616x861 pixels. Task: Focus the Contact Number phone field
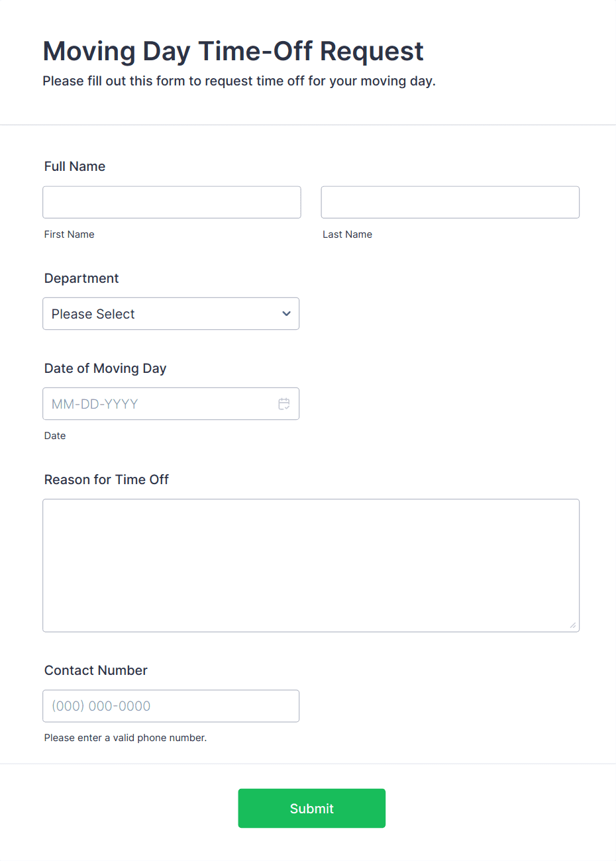(171, 706)
